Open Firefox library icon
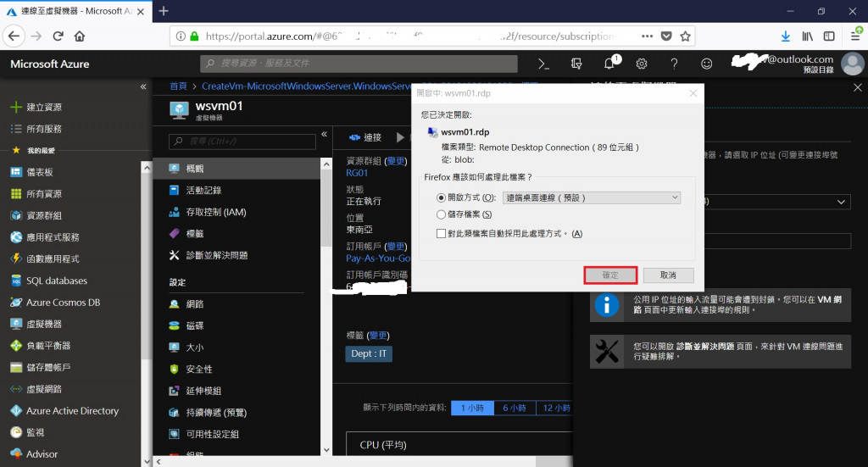The width and height of the screenshot is (868, 467). (x=808, y=36)
